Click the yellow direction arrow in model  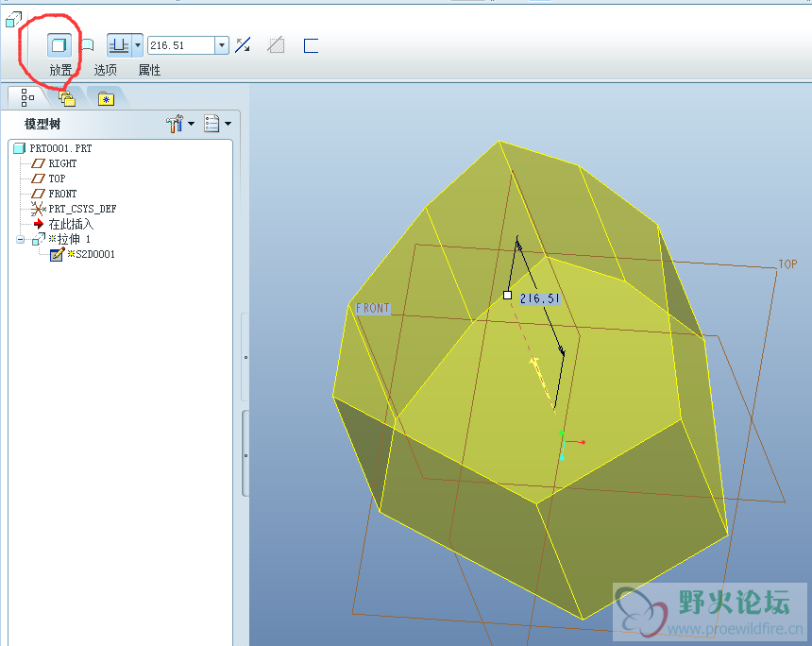tap(542, 384)
